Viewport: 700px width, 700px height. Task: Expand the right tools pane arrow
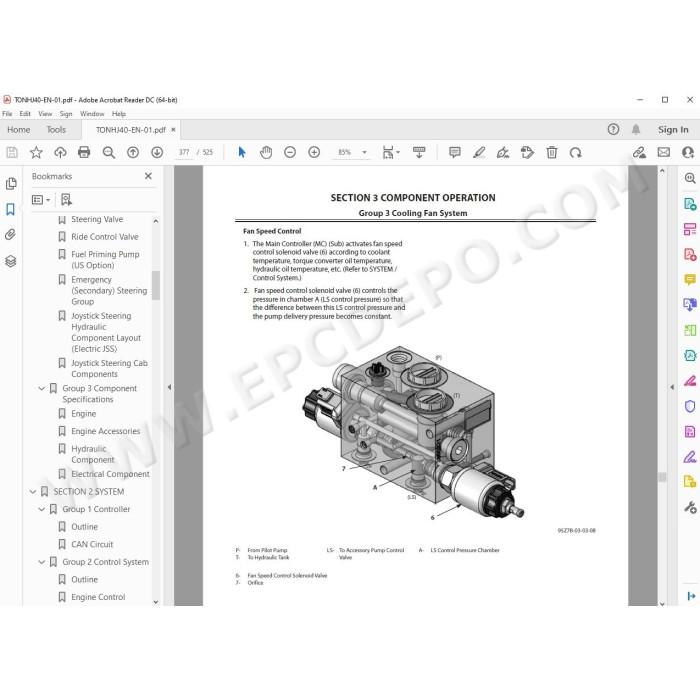(672, 388)
